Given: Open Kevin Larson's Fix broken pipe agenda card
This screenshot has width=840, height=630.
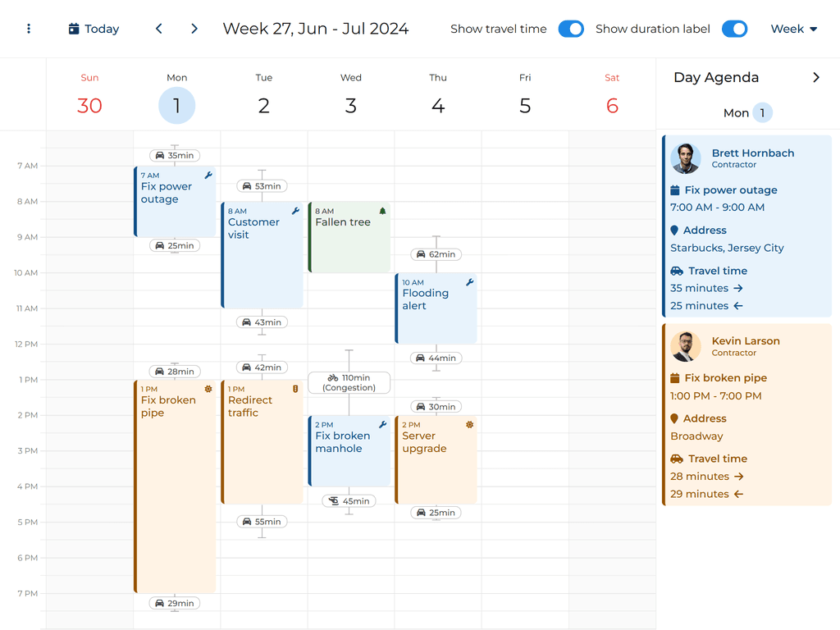Looking at the screenshot, I should [746, 414].
